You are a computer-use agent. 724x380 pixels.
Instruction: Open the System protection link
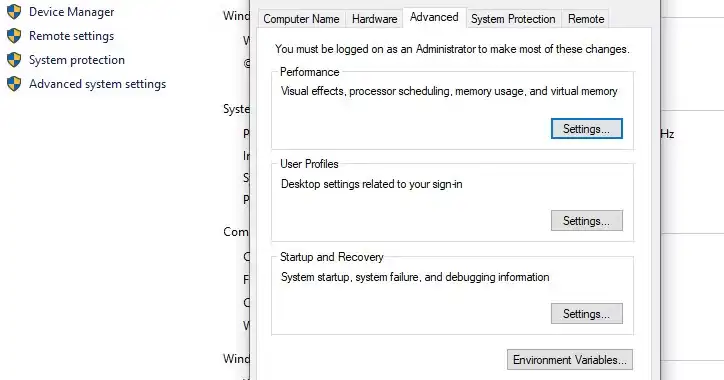click(x=77, y=60)
